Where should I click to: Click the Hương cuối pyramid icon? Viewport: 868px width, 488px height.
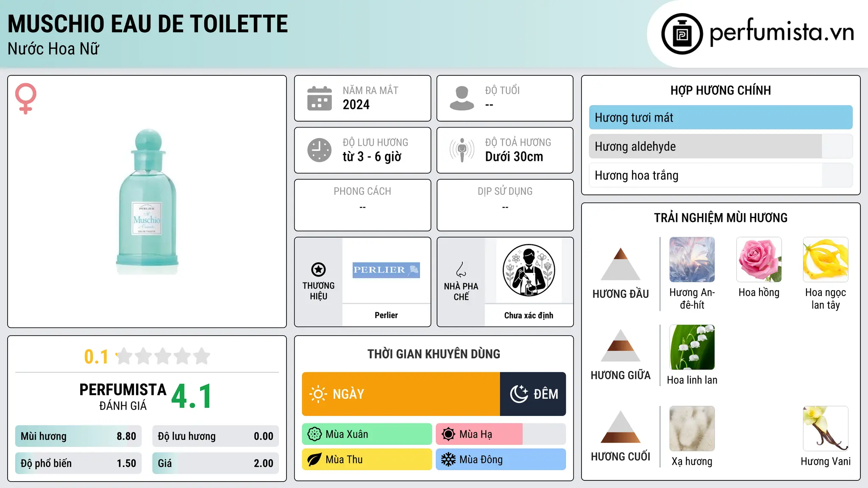coord(620,427)
